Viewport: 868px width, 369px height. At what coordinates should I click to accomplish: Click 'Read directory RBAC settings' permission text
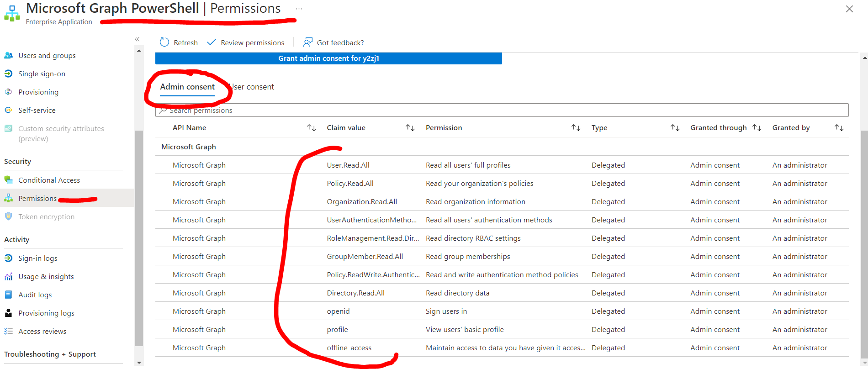(x=473, y=238)
